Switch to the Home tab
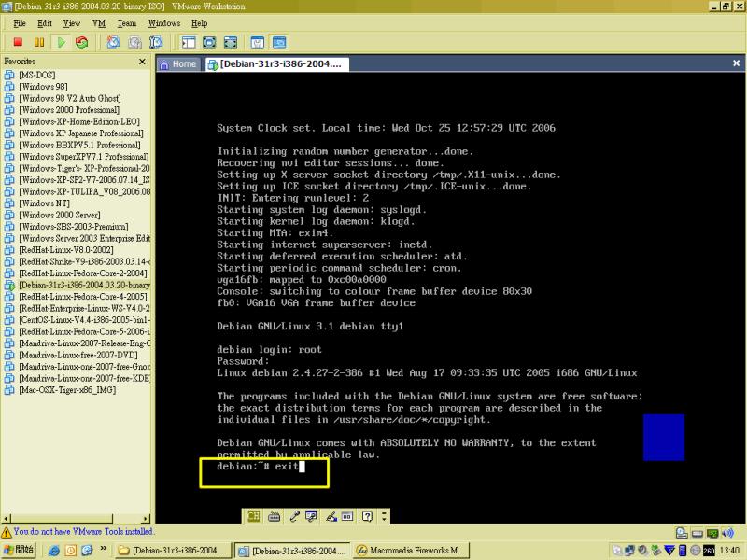 pos(178,63)
